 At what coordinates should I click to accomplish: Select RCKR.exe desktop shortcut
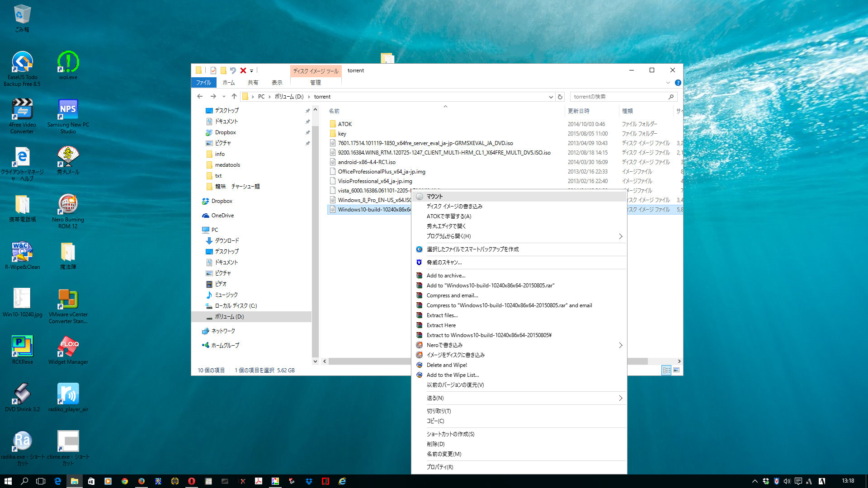pos(22,350)
